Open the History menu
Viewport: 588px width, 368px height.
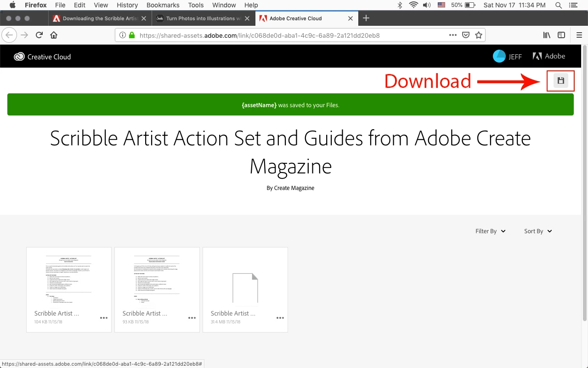tap(127, 5)
